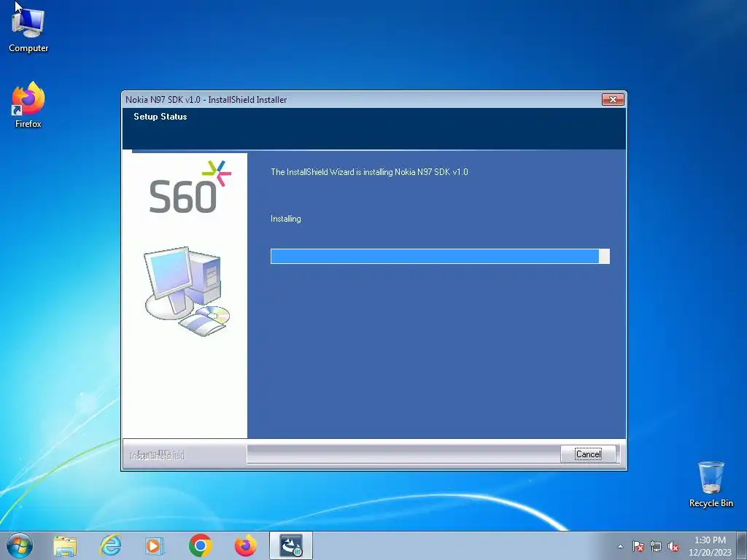Open the network status tray icon
This screenshot has width=747, height=560.
656,546
